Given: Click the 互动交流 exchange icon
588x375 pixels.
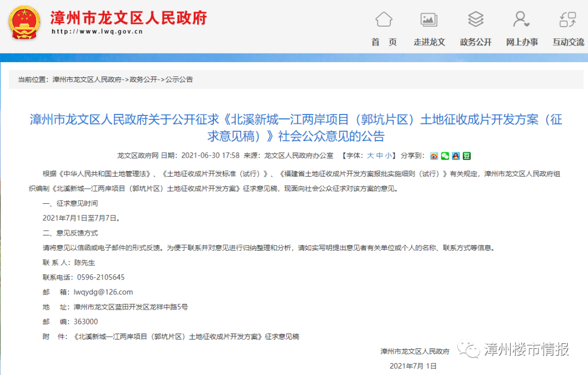Looking at the screenshot, I should tap(568, 20).
